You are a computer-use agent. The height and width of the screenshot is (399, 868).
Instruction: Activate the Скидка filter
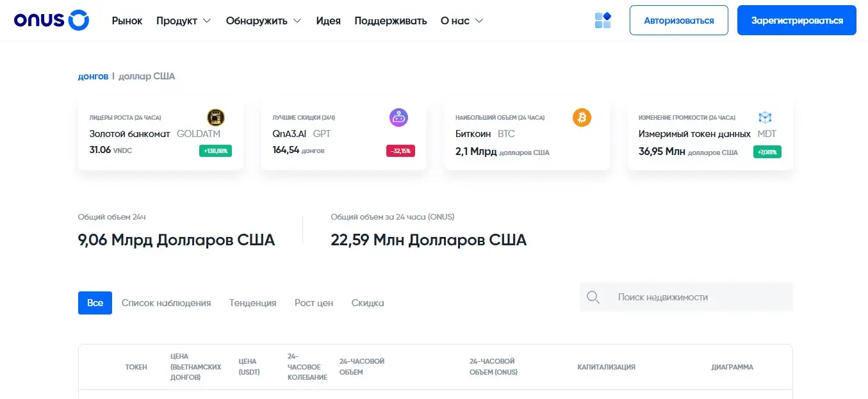click(367, 302)
